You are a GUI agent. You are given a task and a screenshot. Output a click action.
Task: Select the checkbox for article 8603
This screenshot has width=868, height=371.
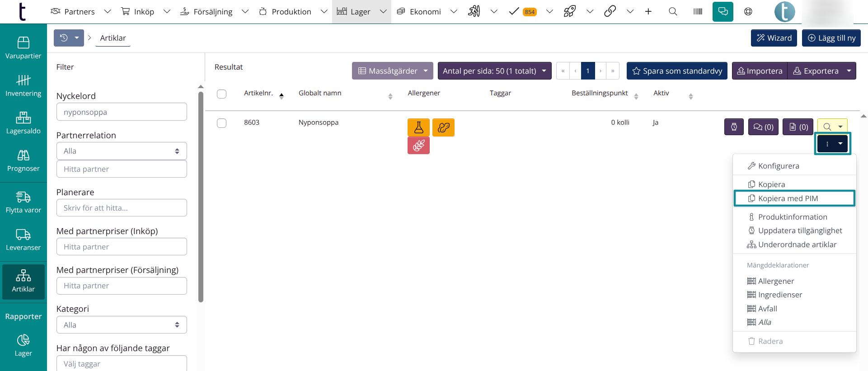point(221,123)
